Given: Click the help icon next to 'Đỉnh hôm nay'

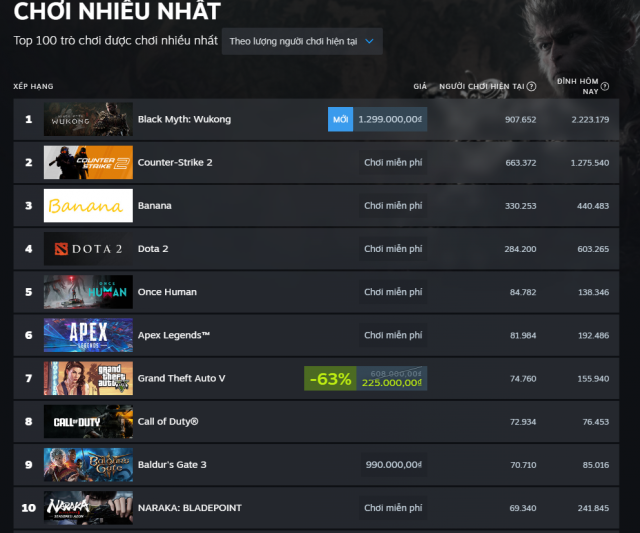Looking at the screenshot, I should tap(605, 87).
